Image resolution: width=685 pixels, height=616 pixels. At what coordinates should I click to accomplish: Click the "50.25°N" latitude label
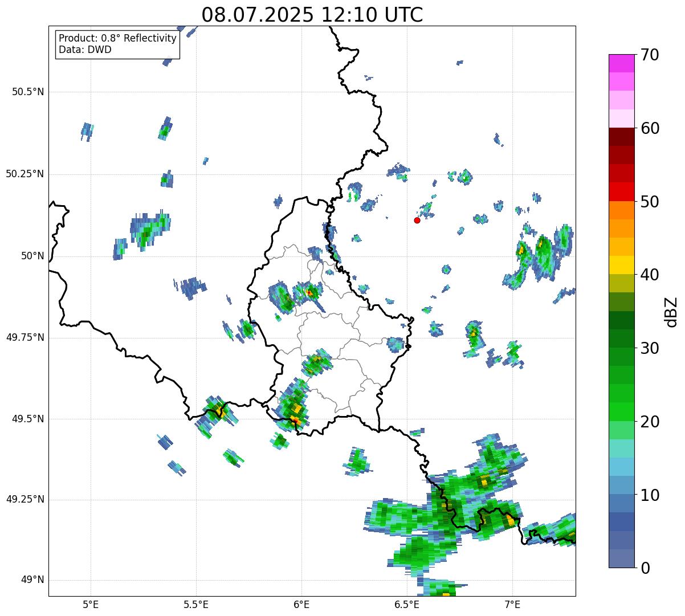[25, 174]
